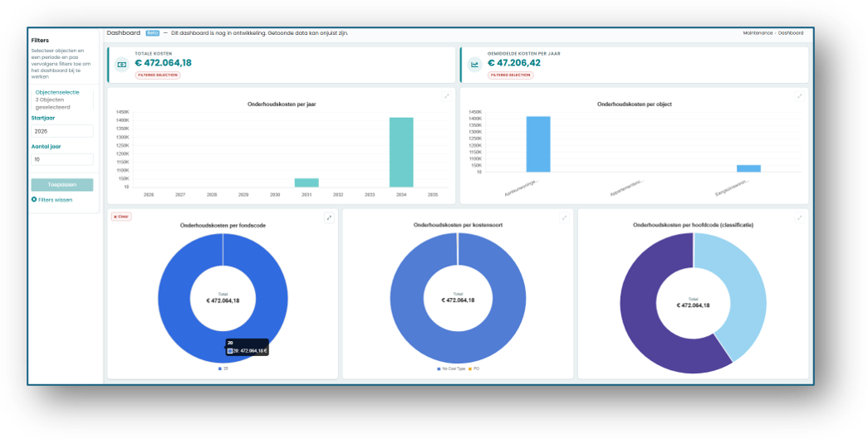Select the Eengezinswon... bar in object chart
The height and width of the screenshot is (439, 868).
(748, 168)
